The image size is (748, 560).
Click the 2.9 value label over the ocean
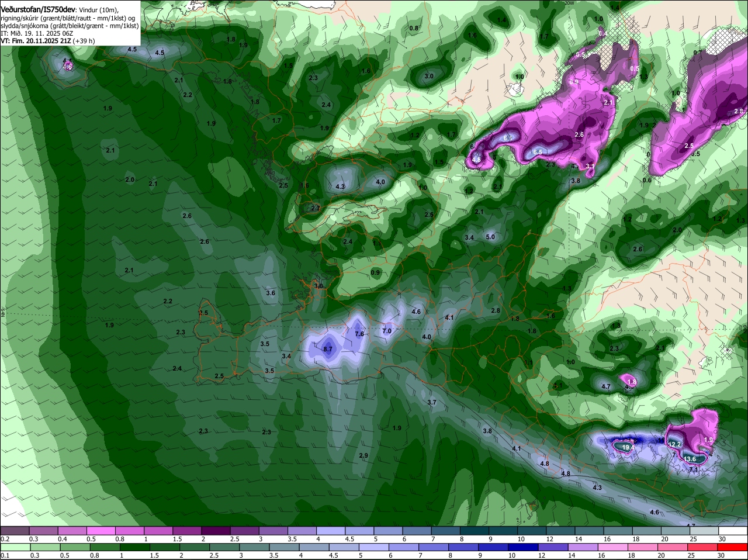coord(363,455)
